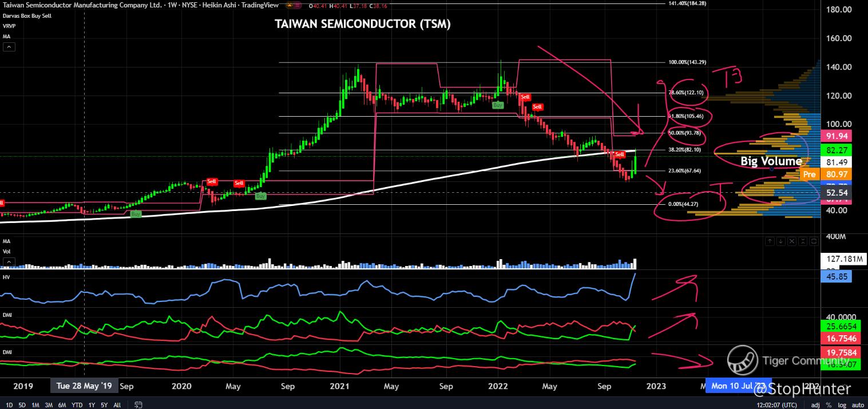Click the TAIWAN SEMICONDUCTOR (TSM) title text

click(362, 23)
